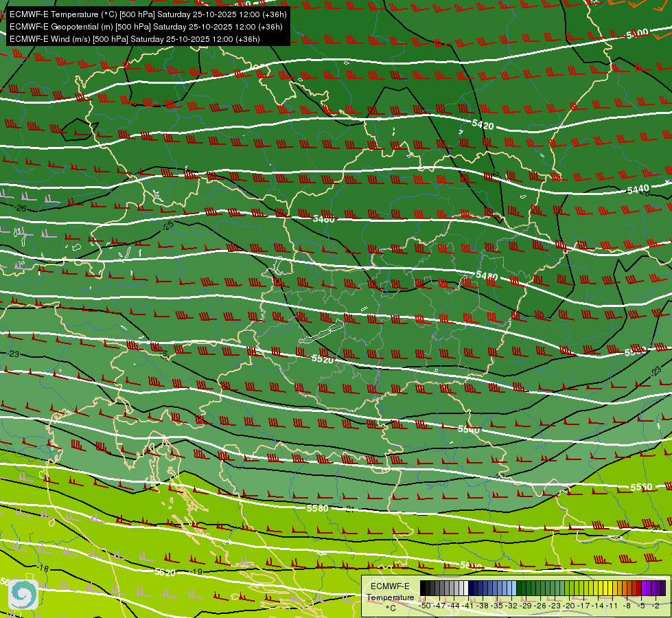Click the -25 isotherm label

coord(168,225)
